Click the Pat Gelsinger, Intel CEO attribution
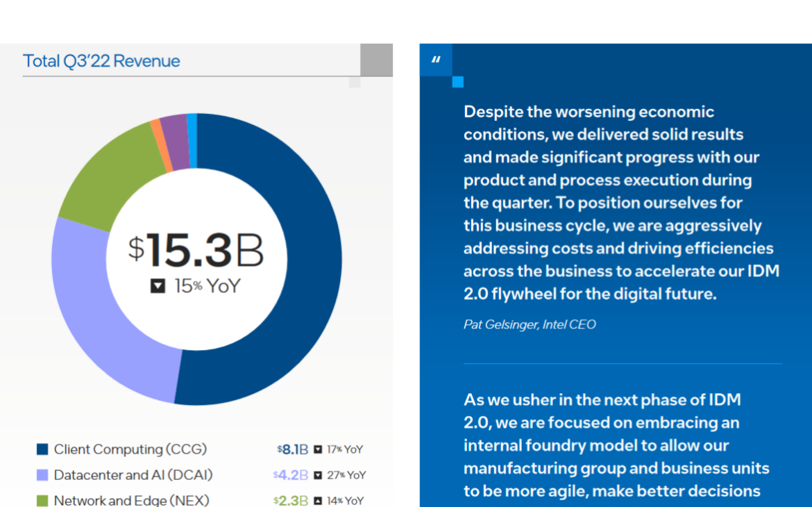 point(530,324)
